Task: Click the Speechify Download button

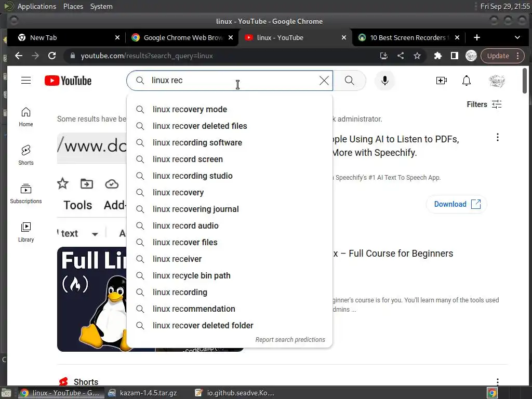Action: [x=457, y=204]
